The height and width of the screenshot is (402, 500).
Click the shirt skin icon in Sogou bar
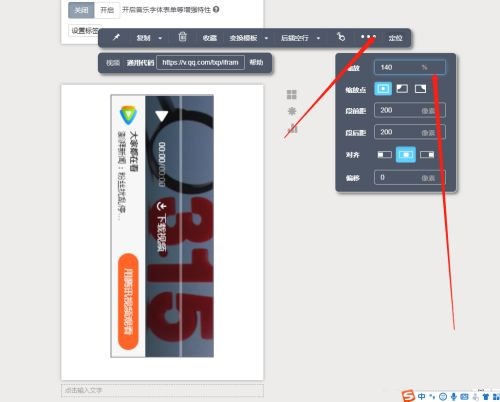tap(486, 396)
